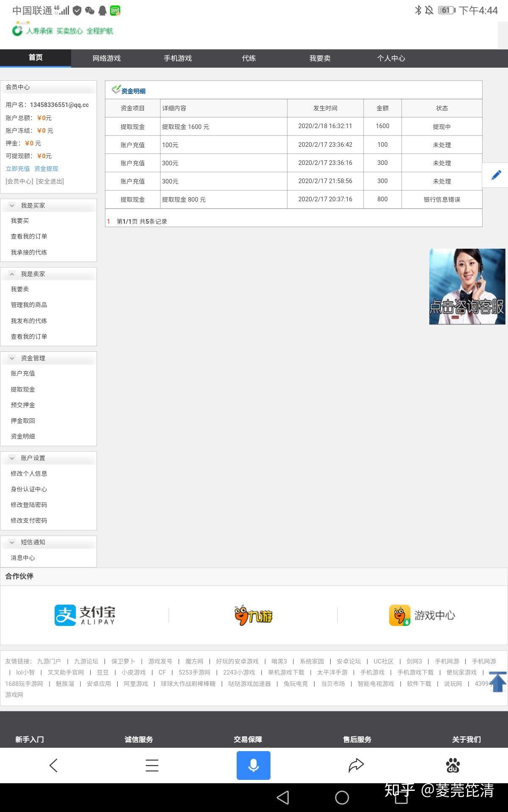The image size is (508, 812).
Task: Open 修改支付密码 link
Action: pyautogui.click(x=29, y=521)
